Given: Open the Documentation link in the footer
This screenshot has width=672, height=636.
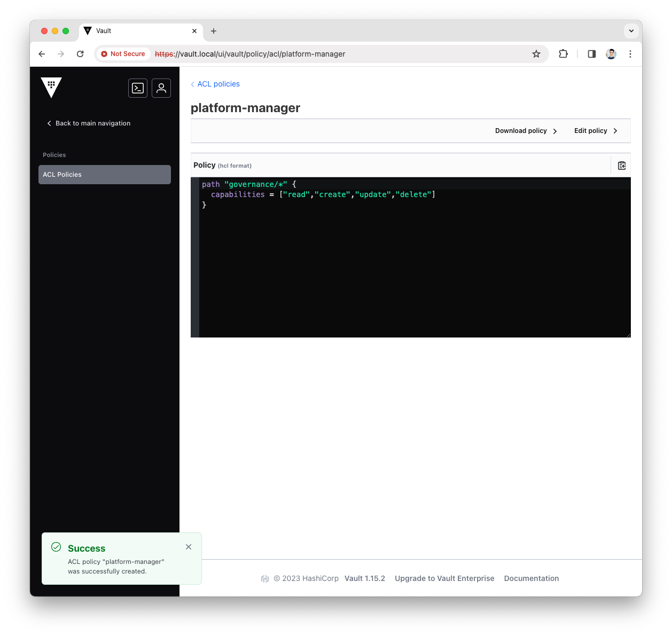Looking at the screenshot, I should click(531, 578).
